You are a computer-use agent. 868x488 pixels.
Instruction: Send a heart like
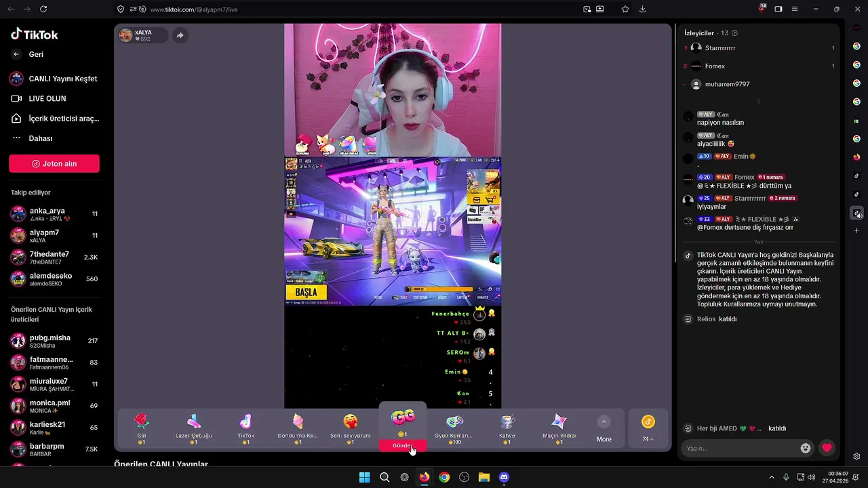click(x=827, y=448)
